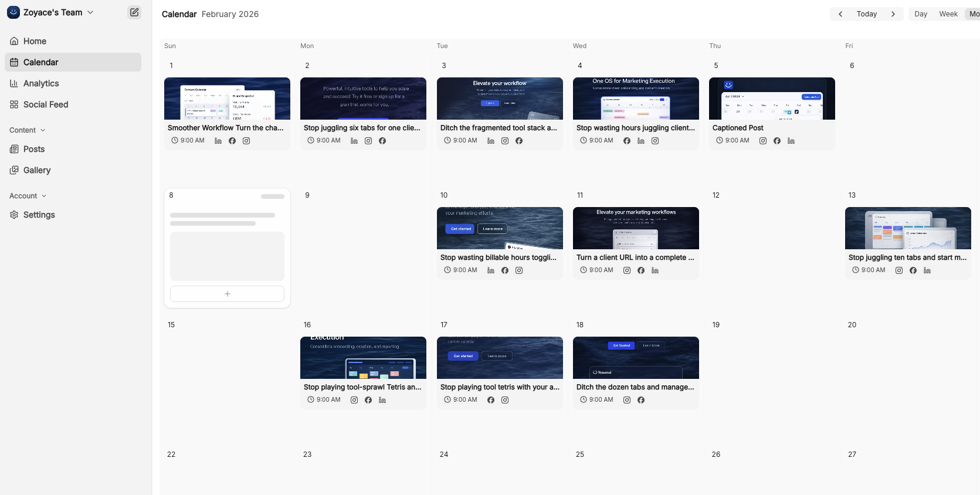Click LinkedIn icon on 'Ditch the fragmented tool' post

click(491, 141)
